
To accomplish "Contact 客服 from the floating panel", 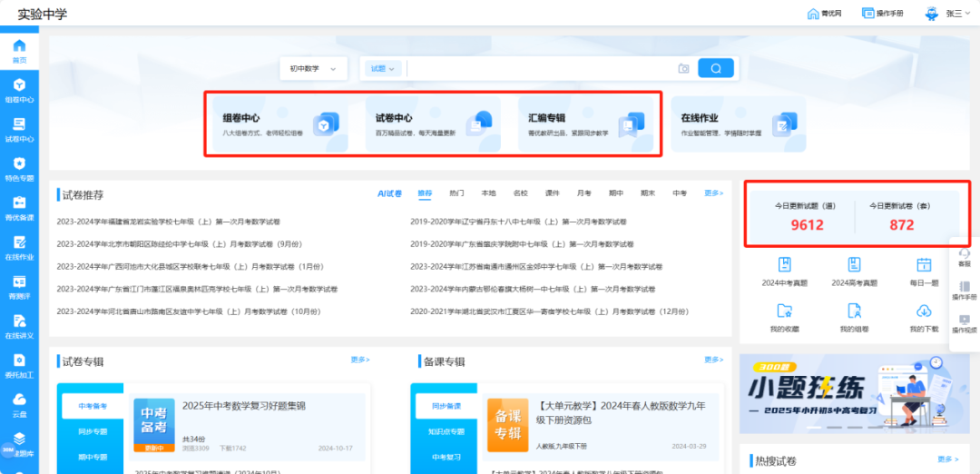I will point(965,258).
